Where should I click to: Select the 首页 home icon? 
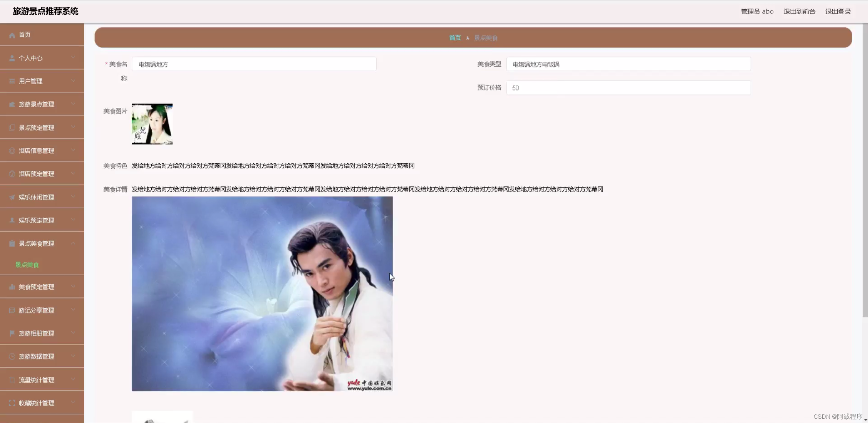[x=12, y=35]
